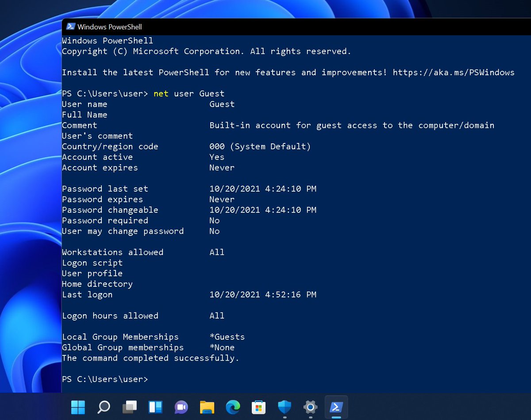Open Windows Settings from the taskbar
Image resolution: width=531 pixels, height=420 pixels.
pyautogui.click(x=310, y=407)
